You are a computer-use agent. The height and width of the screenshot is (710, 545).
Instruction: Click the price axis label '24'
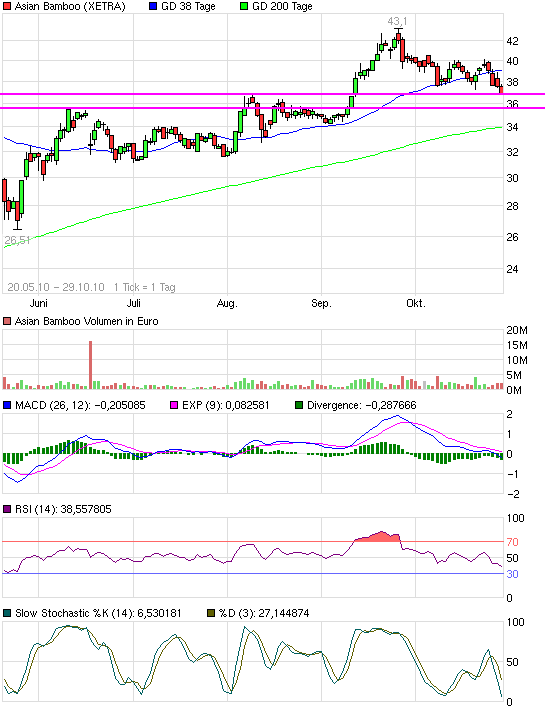pos(512,269)
